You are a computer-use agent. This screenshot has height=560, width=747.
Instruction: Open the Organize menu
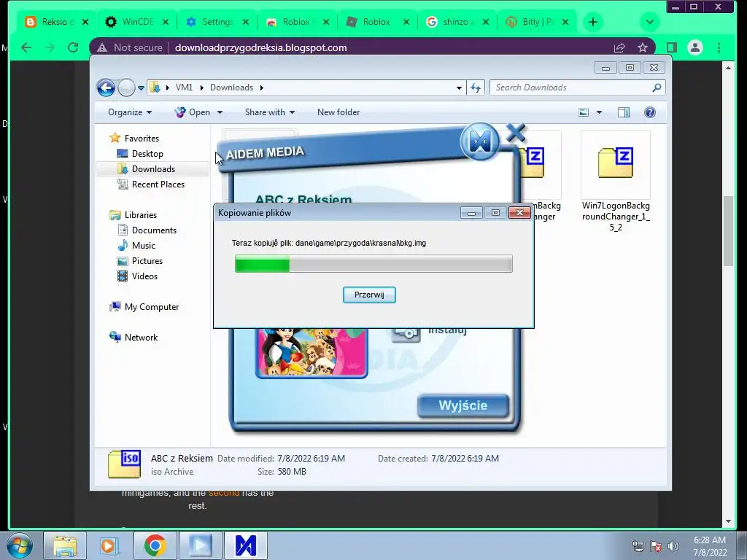[130, 112]
